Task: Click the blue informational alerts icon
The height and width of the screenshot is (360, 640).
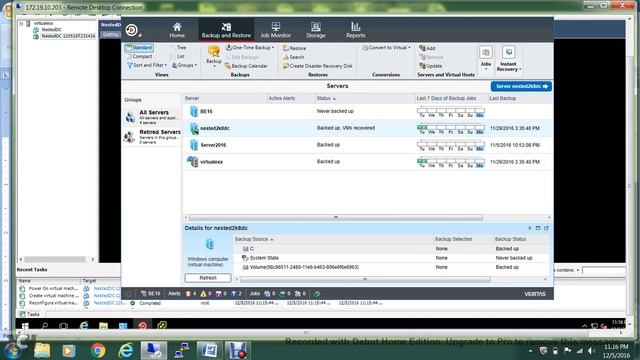Action: (x=233, y=293)
